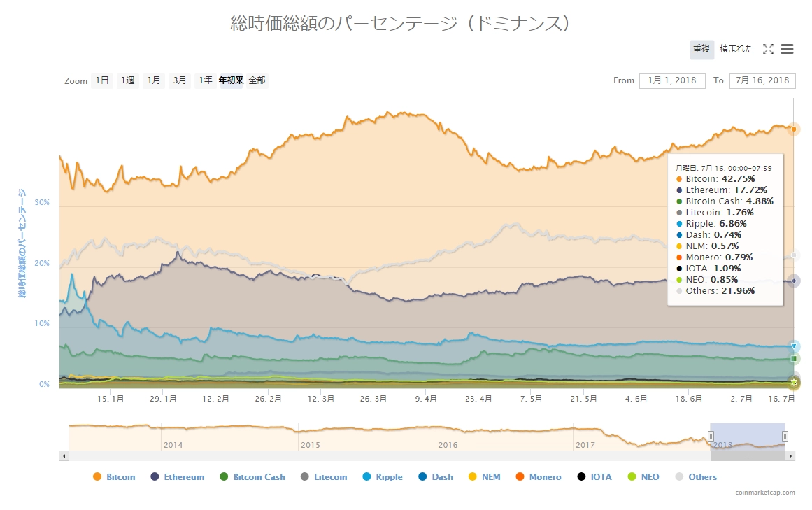Choose the 年初来 zoom option

(231, 80)
